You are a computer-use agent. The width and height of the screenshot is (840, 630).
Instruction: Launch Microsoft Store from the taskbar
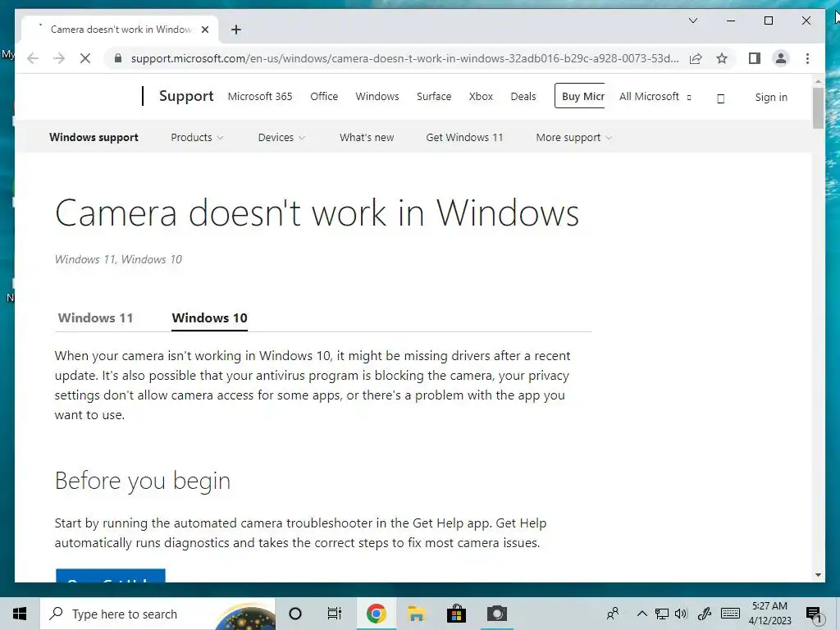tap(456, 614)
